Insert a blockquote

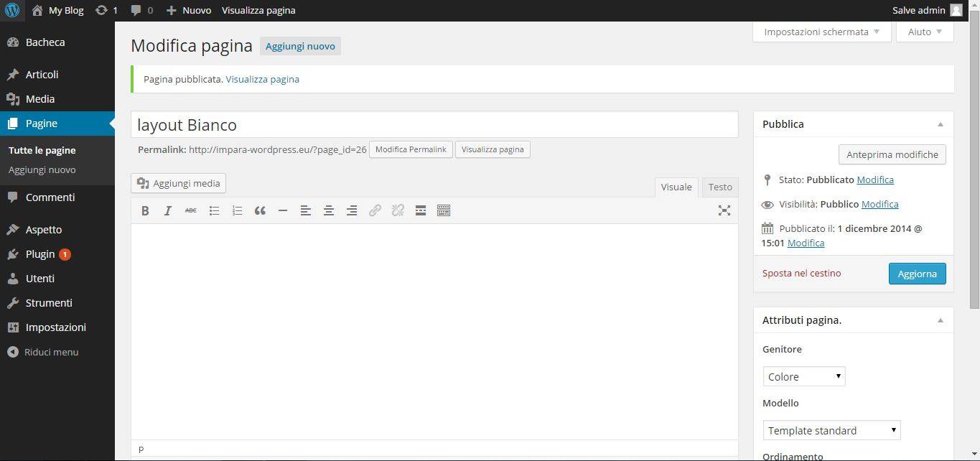(260, 210)
